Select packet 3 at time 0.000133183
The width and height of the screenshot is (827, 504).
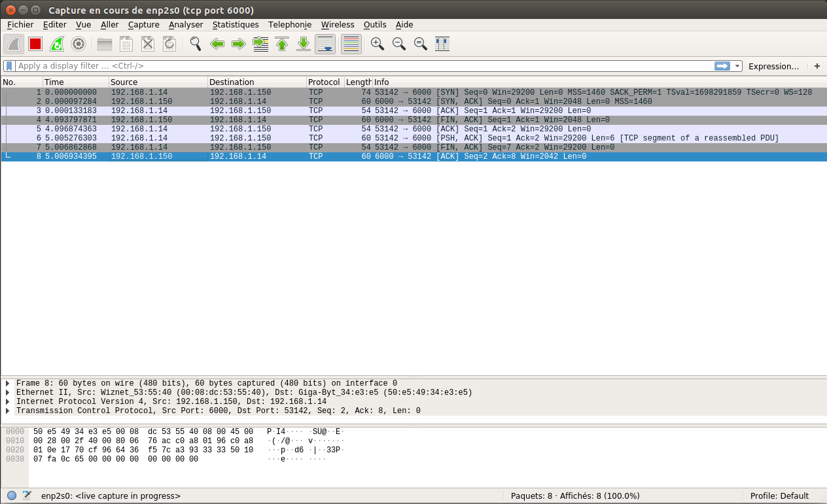click(x=413, y=110)
